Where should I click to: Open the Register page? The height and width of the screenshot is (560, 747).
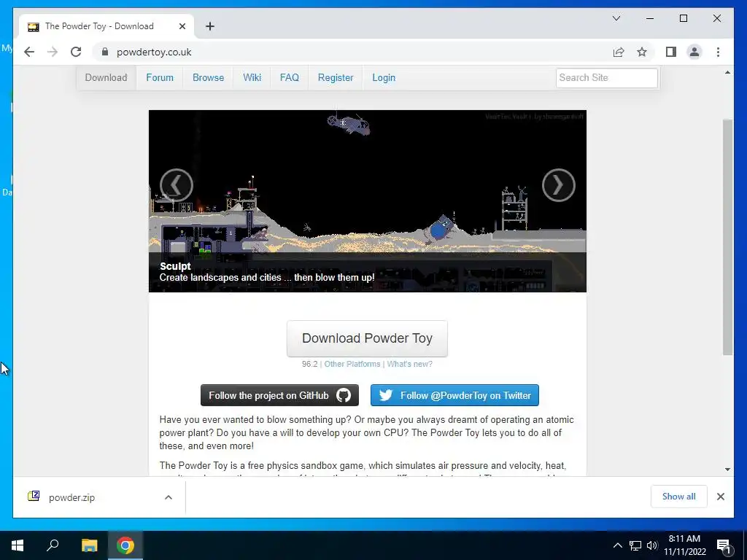pos(336,77)
